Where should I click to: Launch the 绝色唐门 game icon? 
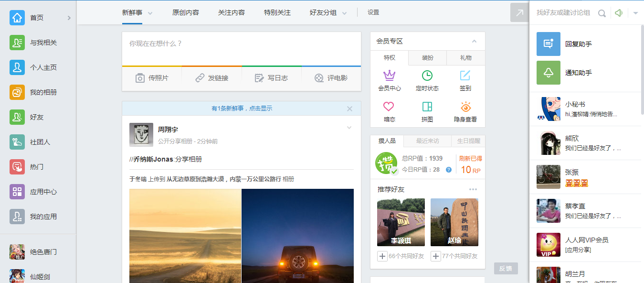click(x=17, y=252)
